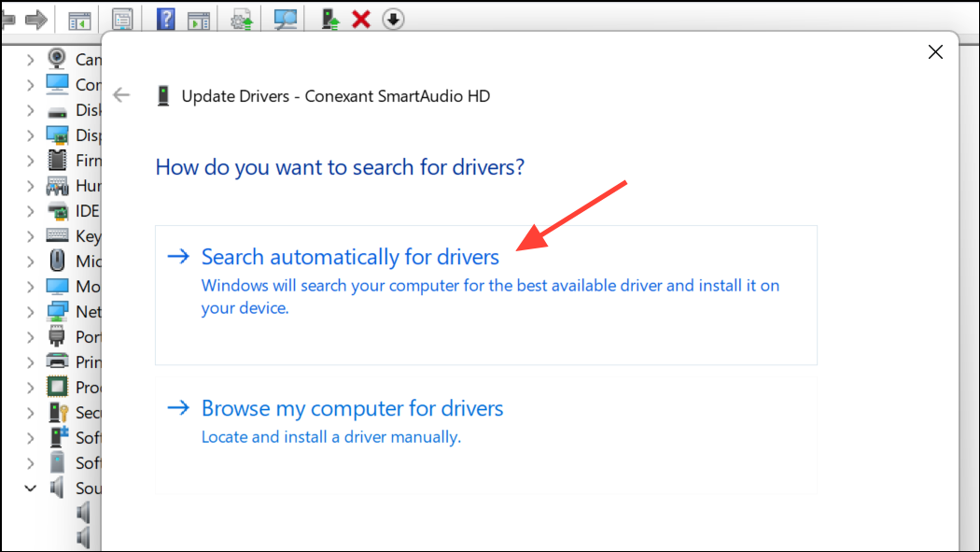Choose Browse my computer for drivers
980x552 pixels.
click(352, 409)
